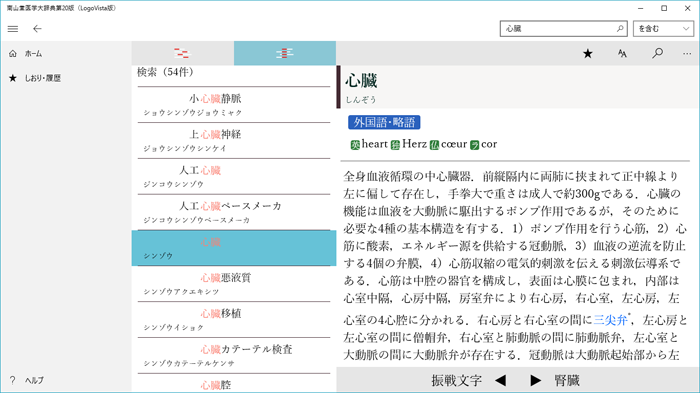This screenshot has height=393, width=700.
Task: Go to previous entry 振戦文字 arrow
Action: pos(500,380)
